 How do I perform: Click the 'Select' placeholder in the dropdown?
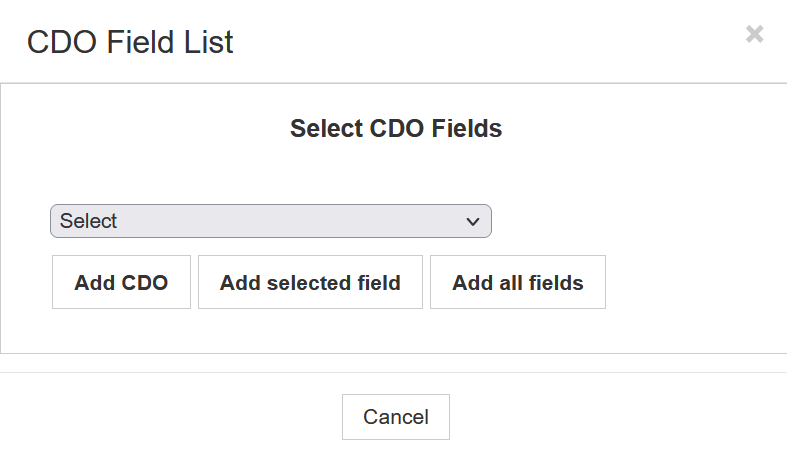89,221
